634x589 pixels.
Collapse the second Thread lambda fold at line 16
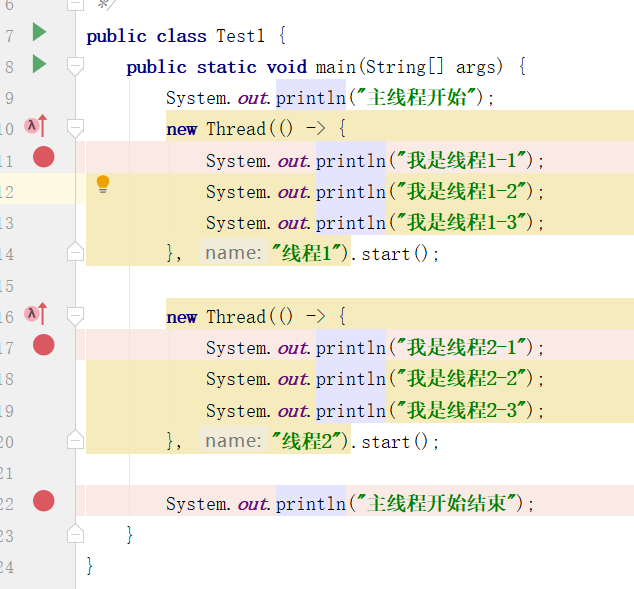pos(75,317)
